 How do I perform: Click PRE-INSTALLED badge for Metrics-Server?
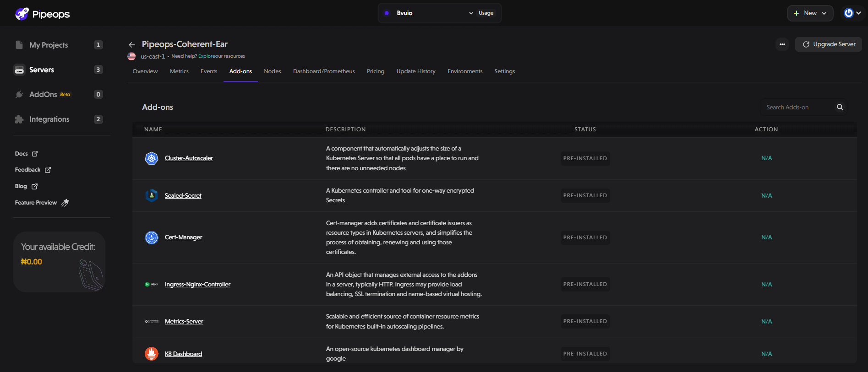point(585,321)
